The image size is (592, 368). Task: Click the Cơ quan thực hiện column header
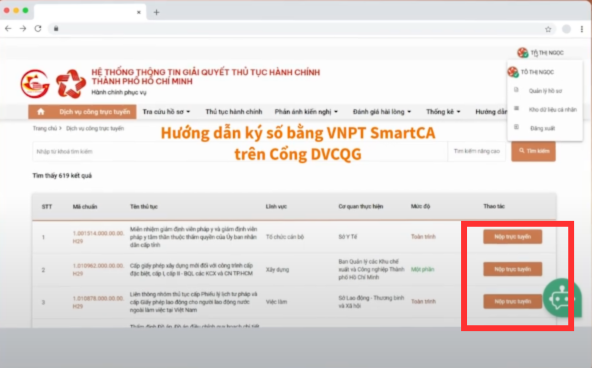tap(361, 206)
